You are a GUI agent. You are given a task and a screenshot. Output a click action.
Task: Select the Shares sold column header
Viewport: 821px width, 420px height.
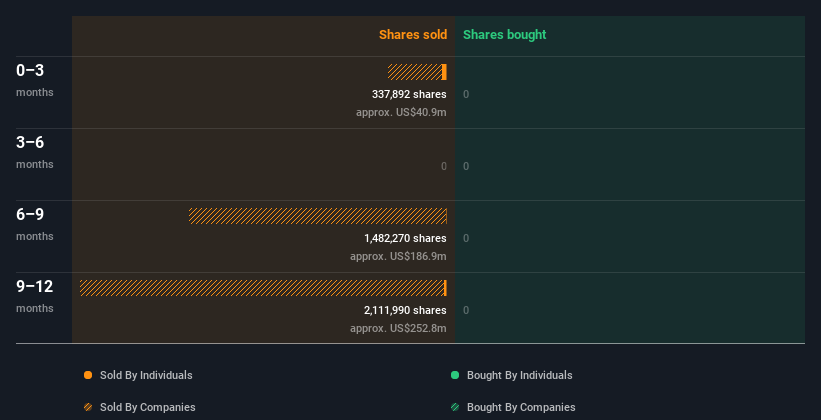(413, 35)
